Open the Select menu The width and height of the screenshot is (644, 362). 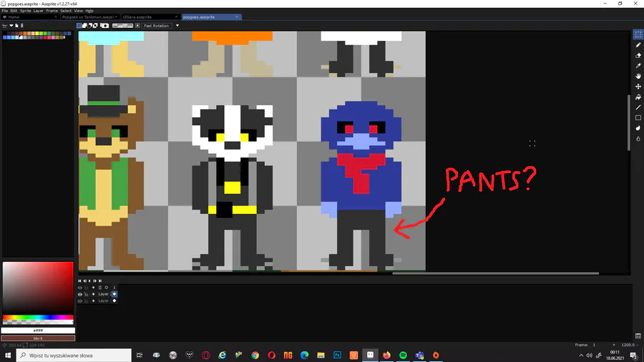point(66,11)
